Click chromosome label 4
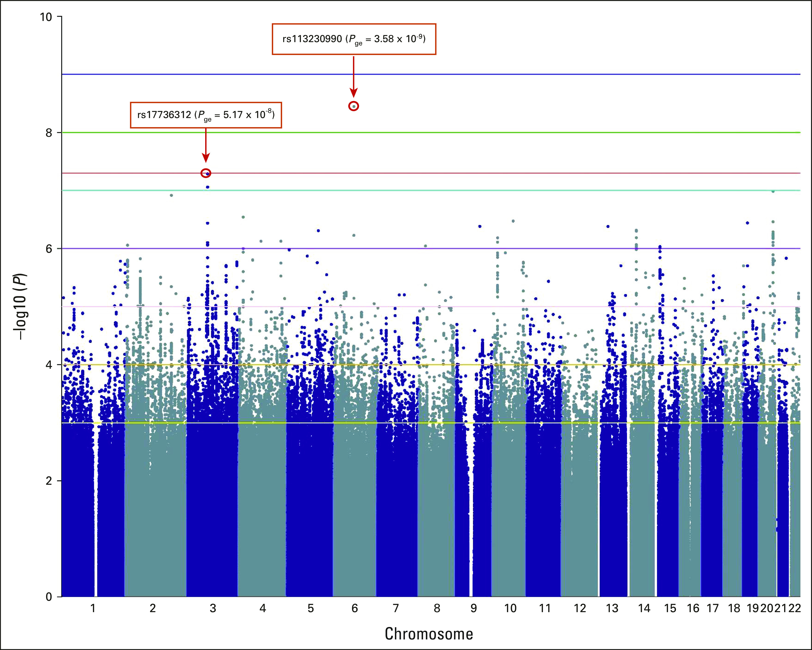Screen dimensions: 812x650 263,608
